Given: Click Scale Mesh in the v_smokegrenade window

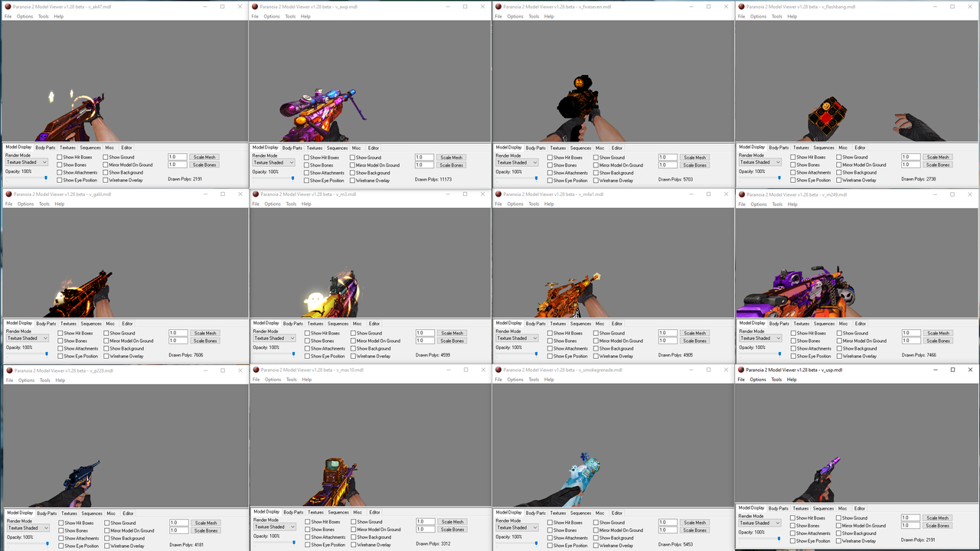Looking at the screenshot, I should click(694, 523).
